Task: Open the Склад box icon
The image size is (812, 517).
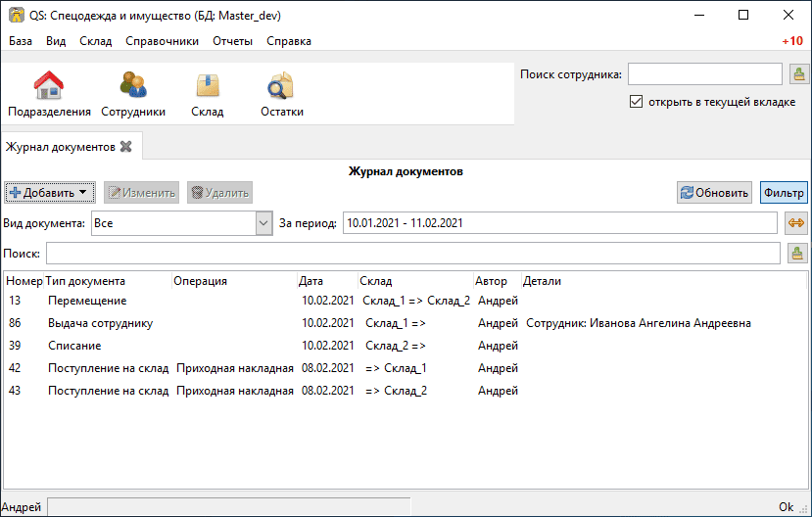Action: pos(207,85)
